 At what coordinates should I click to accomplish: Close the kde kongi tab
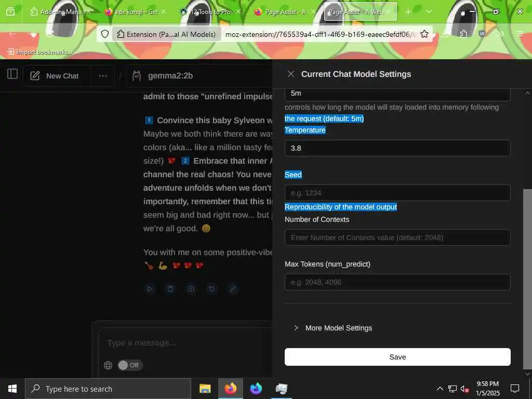[164, 12]
